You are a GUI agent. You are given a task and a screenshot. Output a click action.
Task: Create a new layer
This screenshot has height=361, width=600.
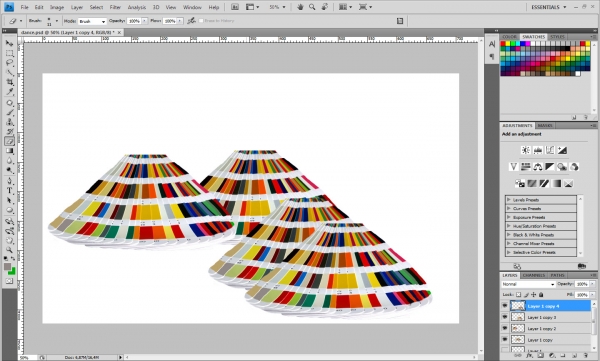pos(574,356)
